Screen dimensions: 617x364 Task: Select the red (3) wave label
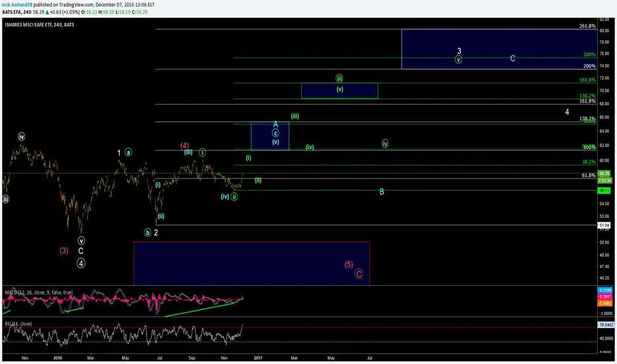point(64,251)
